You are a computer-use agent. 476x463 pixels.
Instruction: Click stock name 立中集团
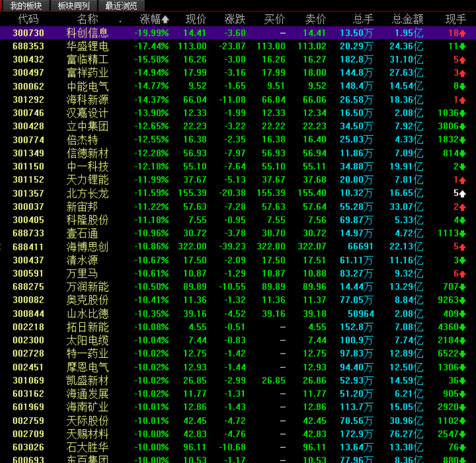[x=87, y=126]
